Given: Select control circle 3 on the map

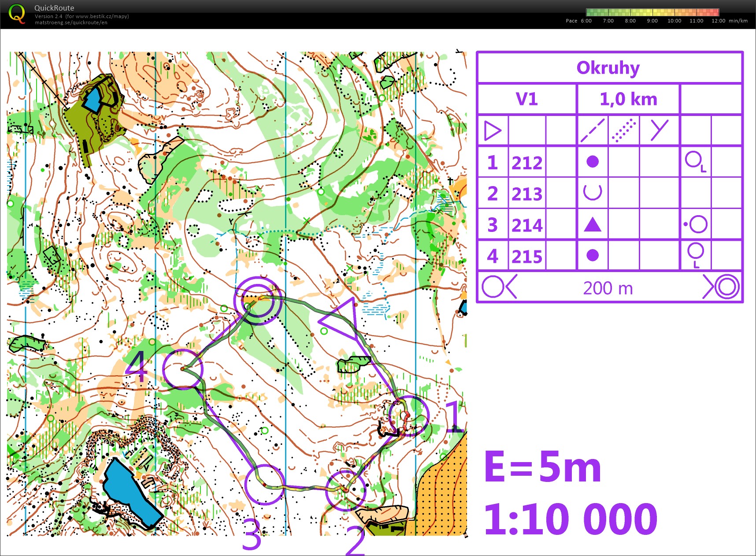Looking at the screenshot, I should tap(264, 484).
